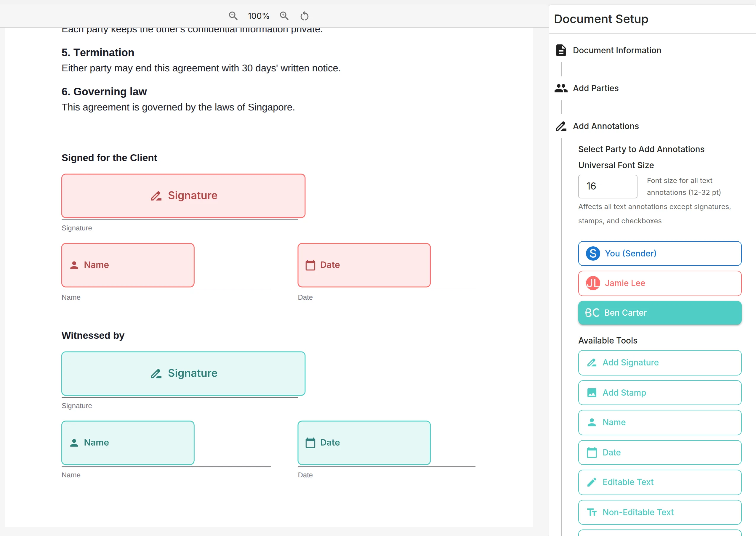Click the Universal Font Size input field

608,187
